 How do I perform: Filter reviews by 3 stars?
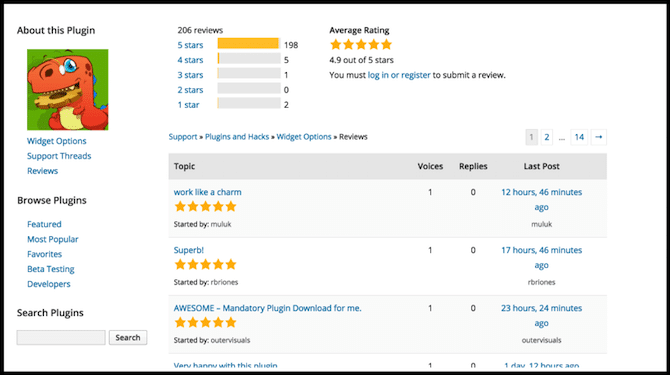click(190, 75)
